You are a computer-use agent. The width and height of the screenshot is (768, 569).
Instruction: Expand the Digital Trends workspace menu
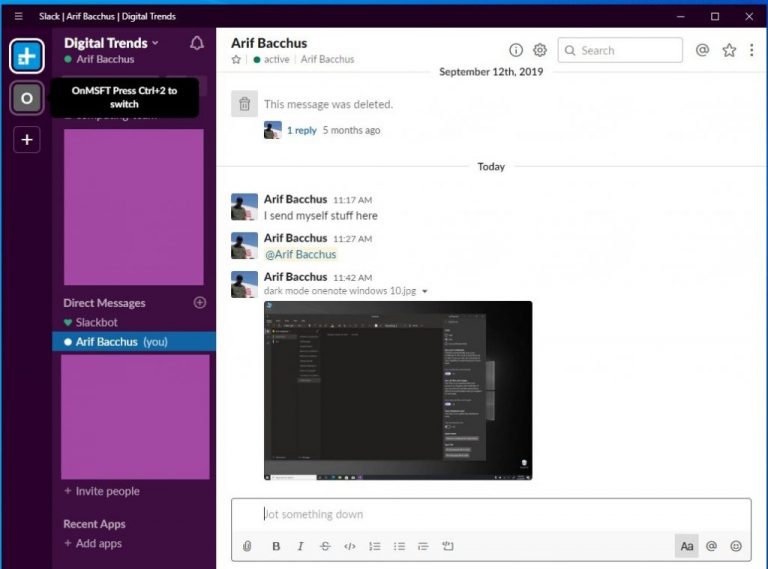click(111, 43)
